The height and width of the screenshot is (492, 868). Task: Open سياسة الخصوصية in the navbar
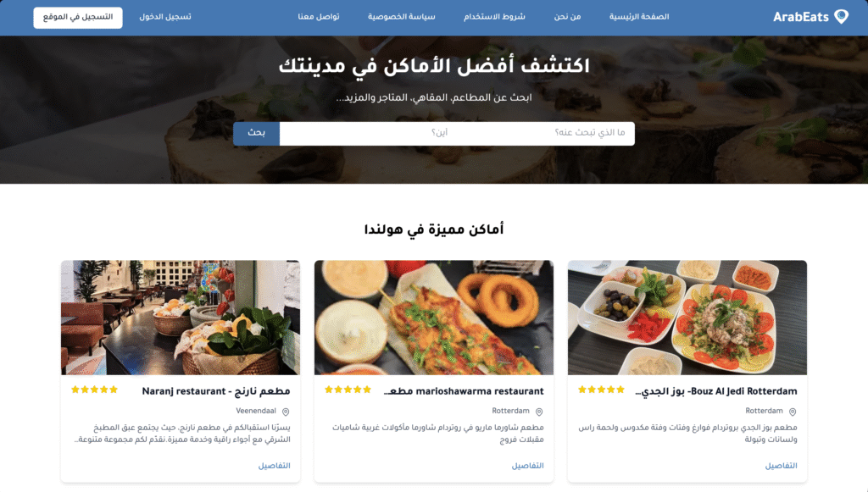point(401,17)
